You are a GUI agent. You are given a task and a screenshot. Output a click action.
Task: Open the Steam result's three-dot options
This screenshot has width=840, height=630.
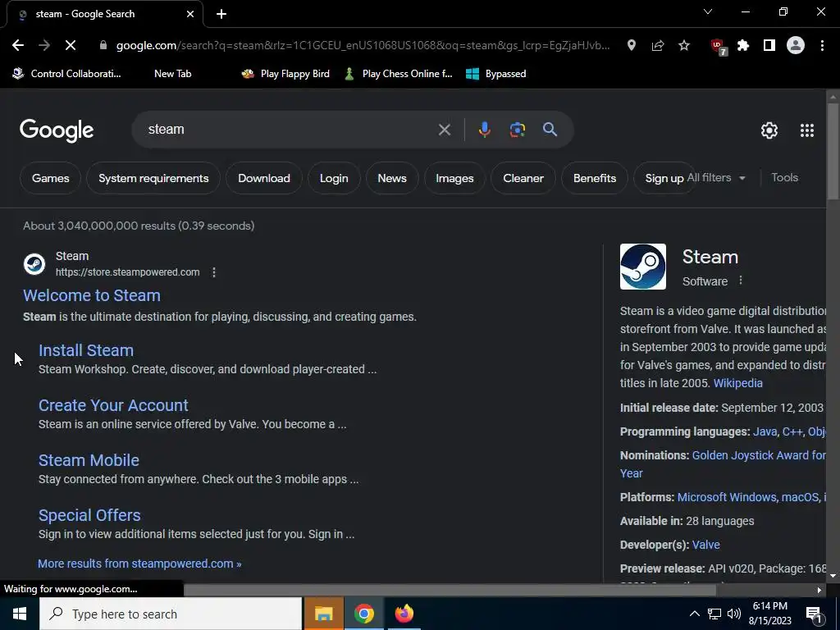[x=214, y=272]
